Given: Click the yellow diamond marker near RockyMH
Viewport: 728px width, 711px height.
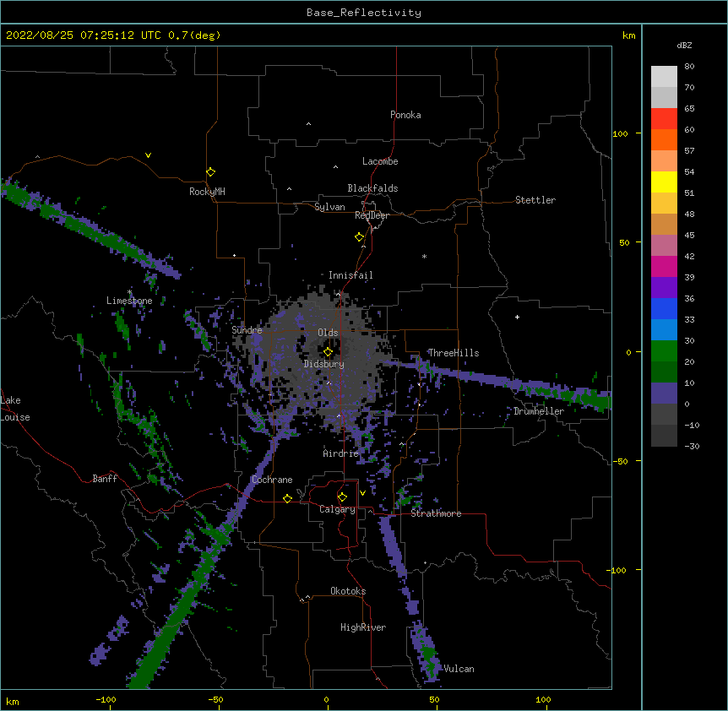Looking at the screenshot, I should pyautogui.click(x=210, y=172).
